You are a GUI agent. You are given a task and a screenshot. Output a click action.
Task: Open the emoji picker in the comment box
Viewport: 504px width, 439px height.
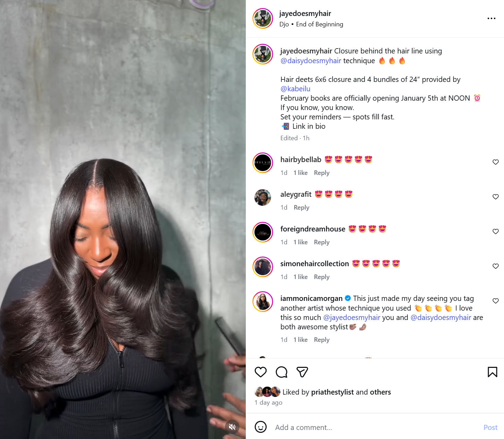261,427
